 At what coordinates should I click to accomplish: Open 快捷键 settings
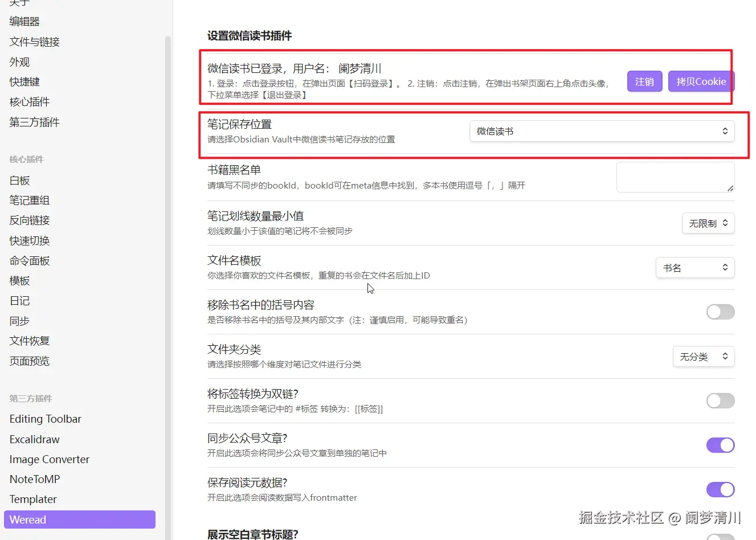pyautogui.click(x=24, y=81)
